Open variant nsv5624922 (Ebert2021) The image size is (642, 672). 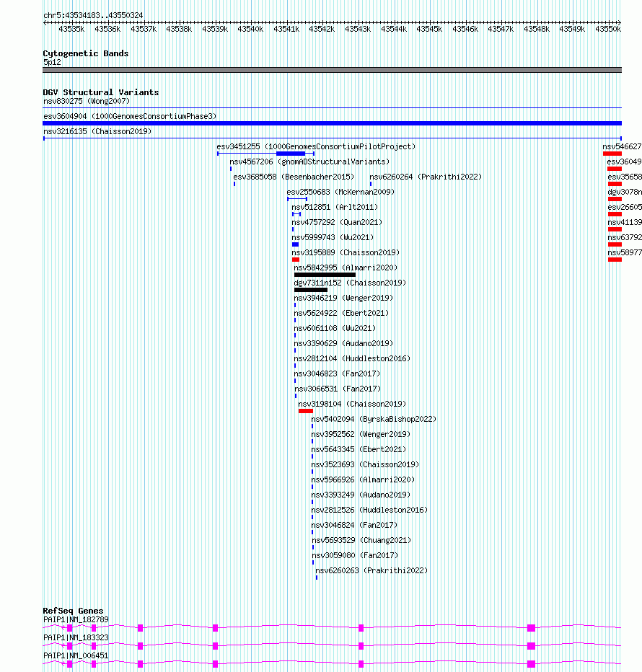pyautogui.click(x=341, y=313)
